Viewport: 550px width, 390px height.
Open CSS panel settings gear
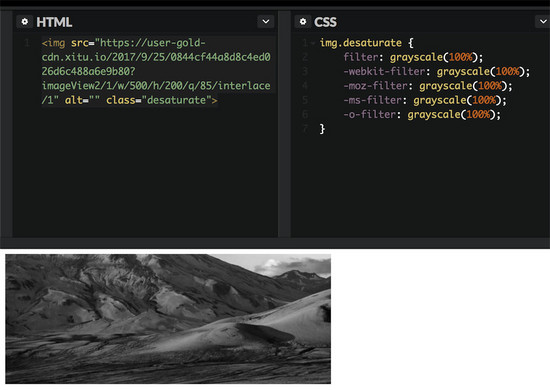[303, 22]
